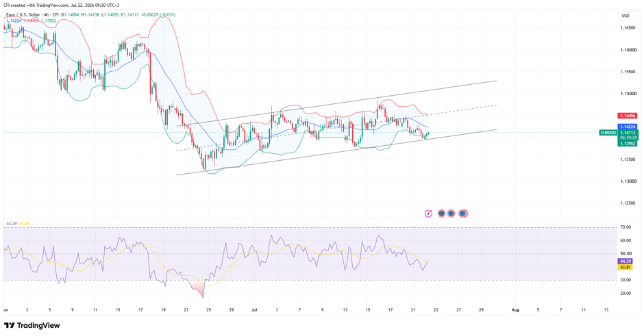
Task: Select the red 1.14496 upper band price label
Action: click(628, 116)
